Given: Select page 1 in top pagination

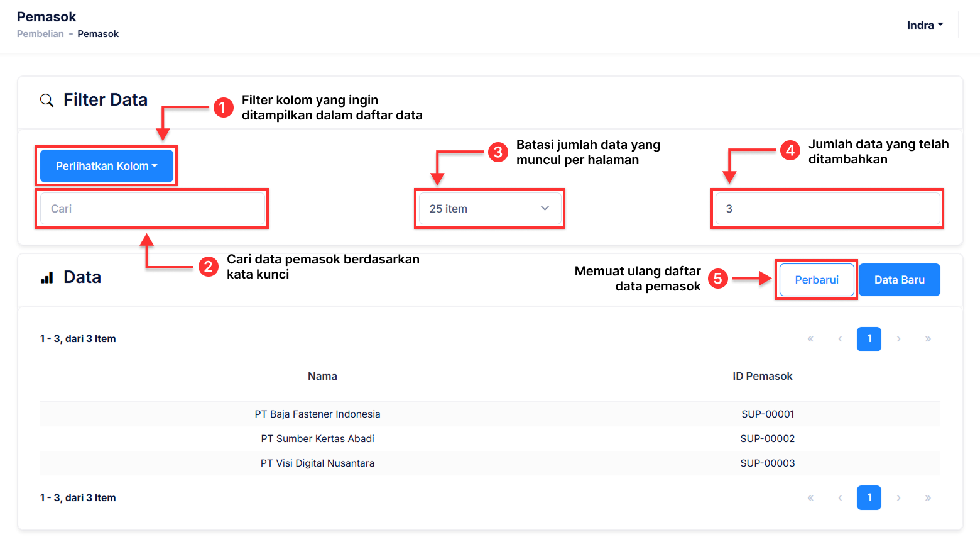Looking at the screenshot, I should click(869, 339).
